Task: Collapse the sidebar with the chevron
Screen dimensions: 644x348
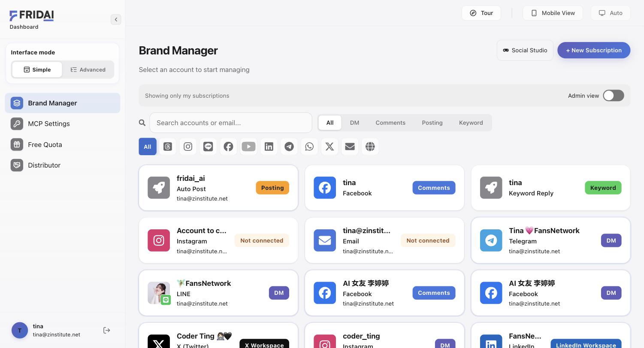Action: tap(116, 19)
